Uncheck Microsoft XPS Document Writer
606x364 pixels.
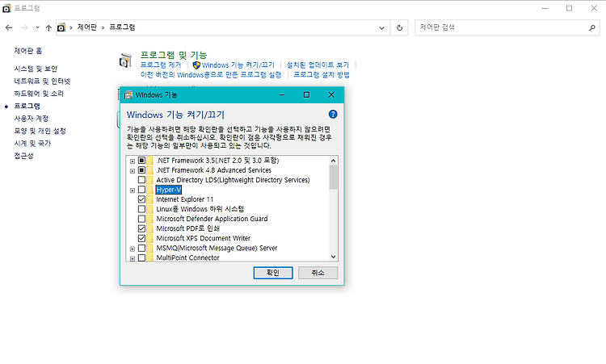142,238
